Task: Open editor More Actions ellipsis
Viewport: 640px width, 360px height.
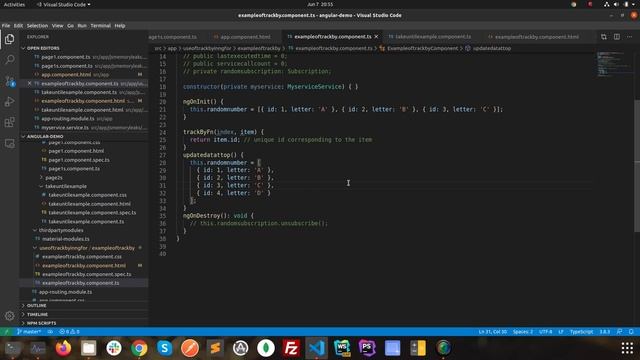Action: point(630,37)
